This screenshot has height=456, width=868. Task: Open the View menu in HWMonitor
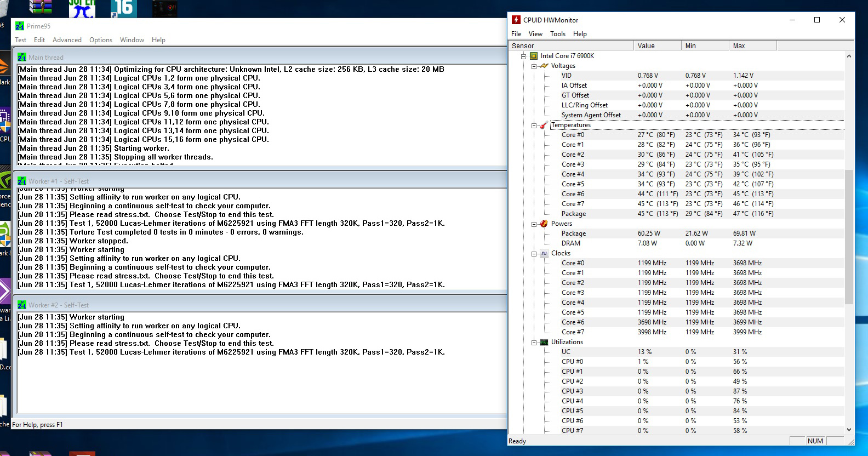pos(535,34)
